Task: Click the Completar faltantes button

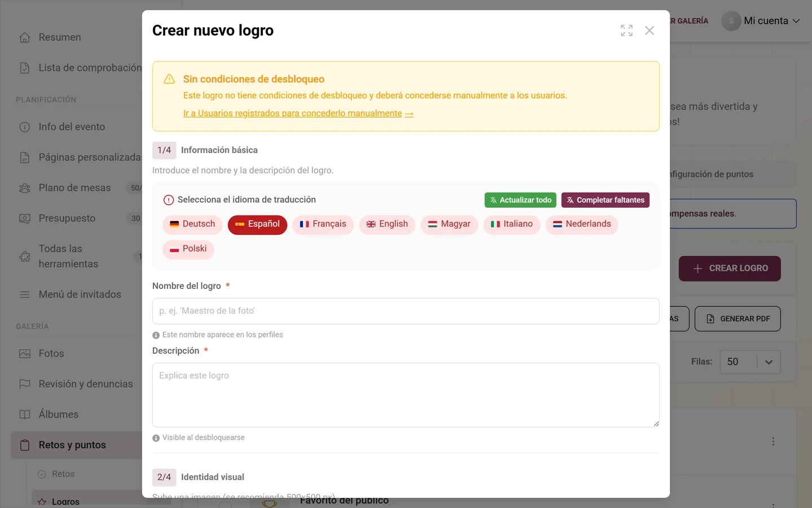Action: point(606,200)
